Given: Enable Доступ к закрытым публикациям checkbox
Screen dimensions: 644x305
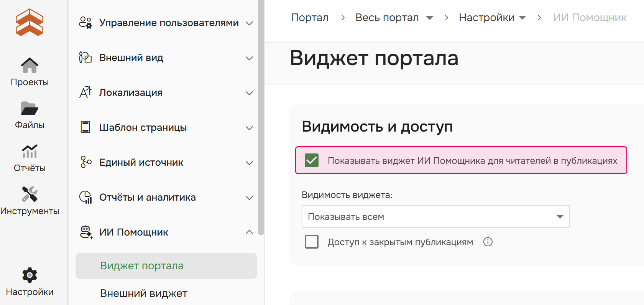Looking at the screenshot, I should (x=312, y=242).
